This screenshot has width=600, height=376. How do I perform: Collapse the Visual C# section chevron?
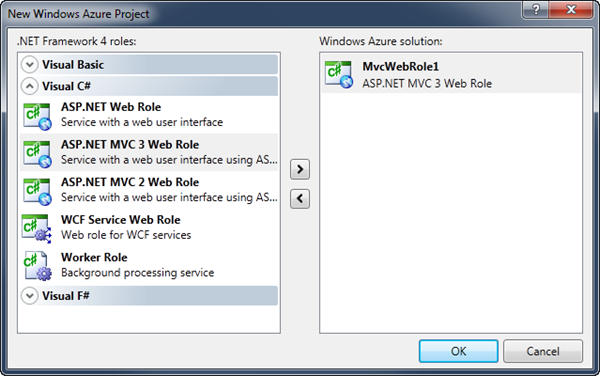[x=29, y=86]
